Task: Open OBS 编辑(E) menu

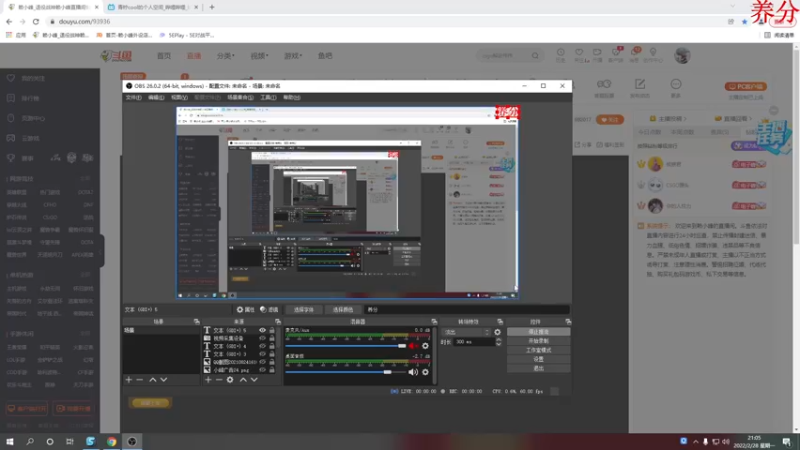Action: coord(156,97)
